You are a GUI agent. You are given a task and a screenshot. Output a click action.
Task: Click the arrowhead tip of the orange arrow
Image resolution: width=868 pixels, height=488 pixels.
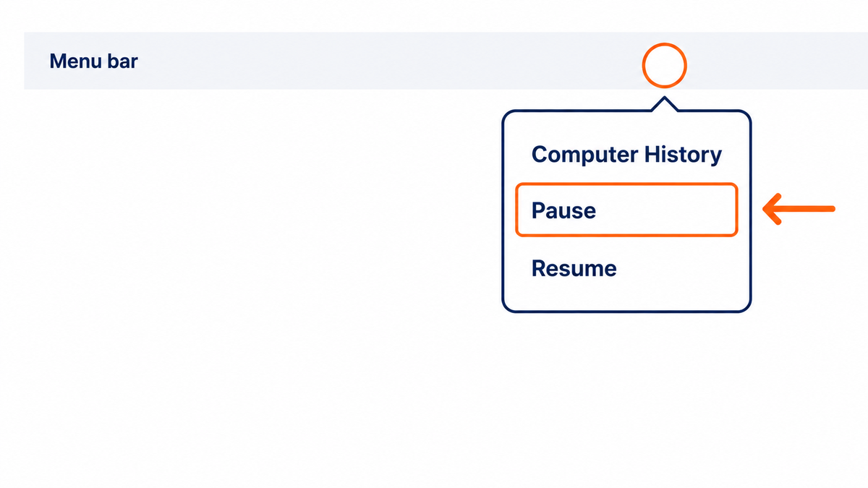pyautogui.click(x=767, y=210)
